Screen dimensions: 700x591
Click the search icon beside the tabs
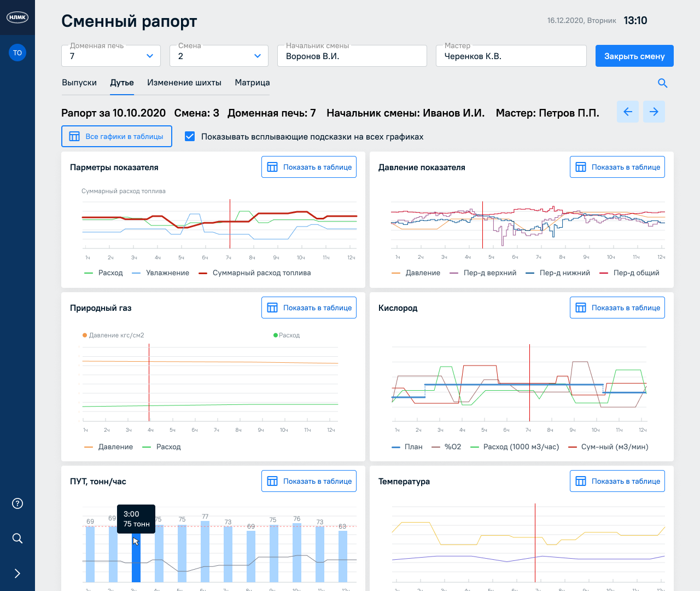(x=662, y=83)
